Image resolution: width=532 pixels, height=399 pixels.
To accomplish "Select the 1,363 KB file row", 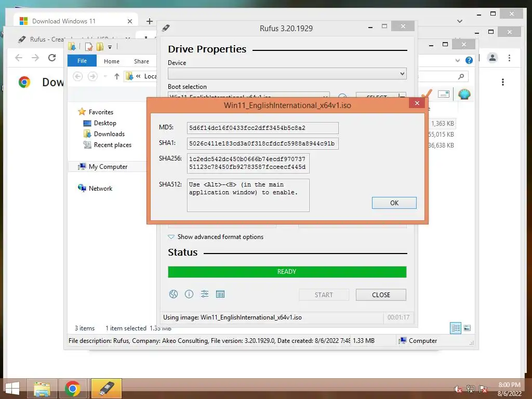I will [x=443, y=124].
